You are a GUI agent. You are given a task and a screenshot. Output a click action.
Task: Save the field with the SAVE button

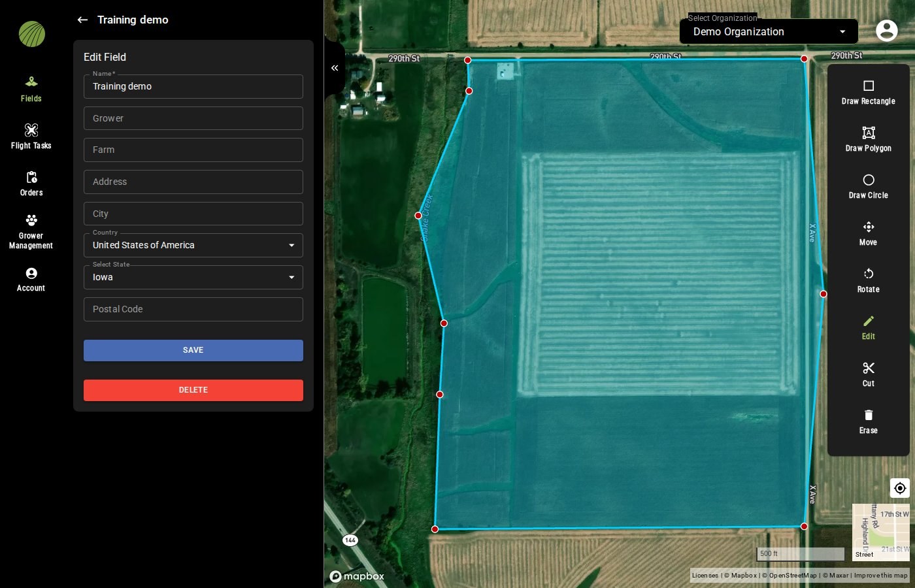(193, 350)
